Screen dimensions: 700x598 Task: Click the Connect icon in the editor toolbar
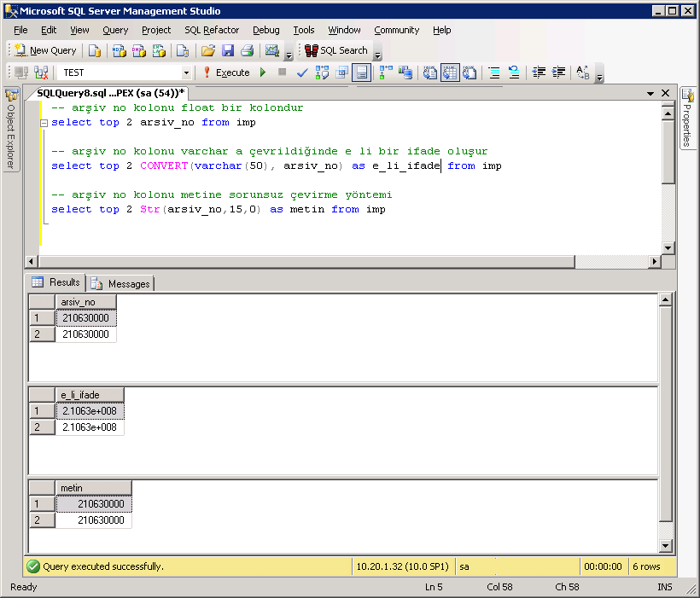(21, 73)
